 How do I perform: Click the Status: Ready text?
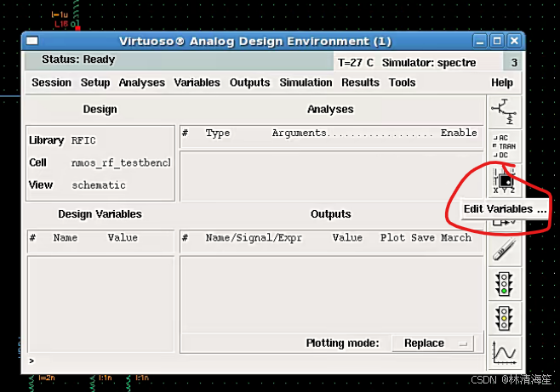tap(78, 60)
